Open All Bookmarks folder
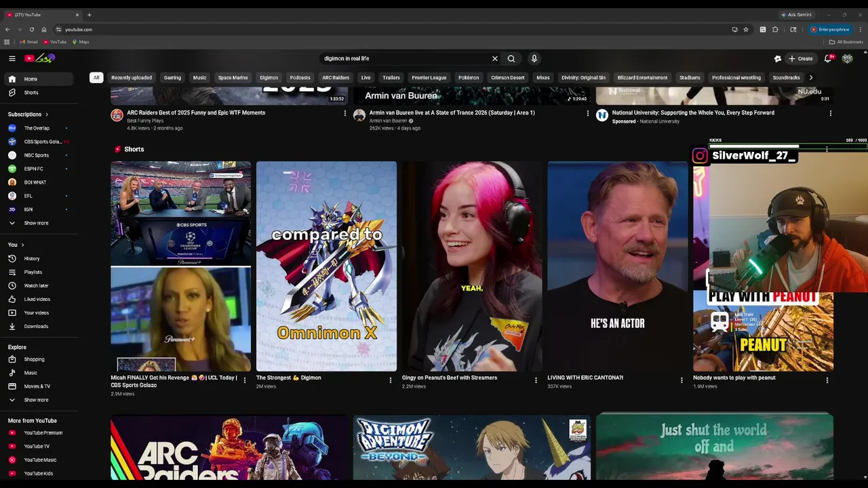The width and height of the screenshot is (868, 488). coord(846,42)
